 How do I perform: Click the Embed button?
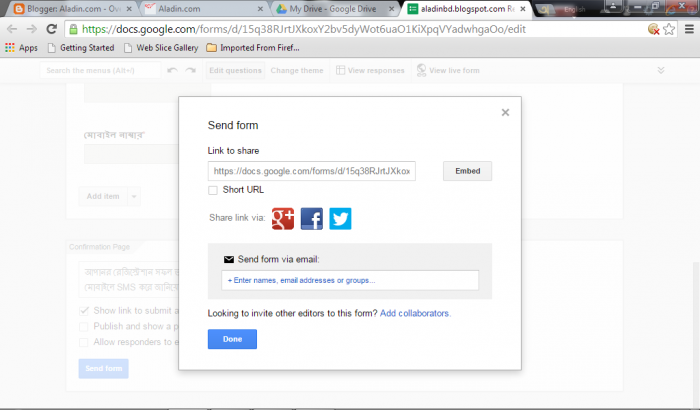(467, 171)
